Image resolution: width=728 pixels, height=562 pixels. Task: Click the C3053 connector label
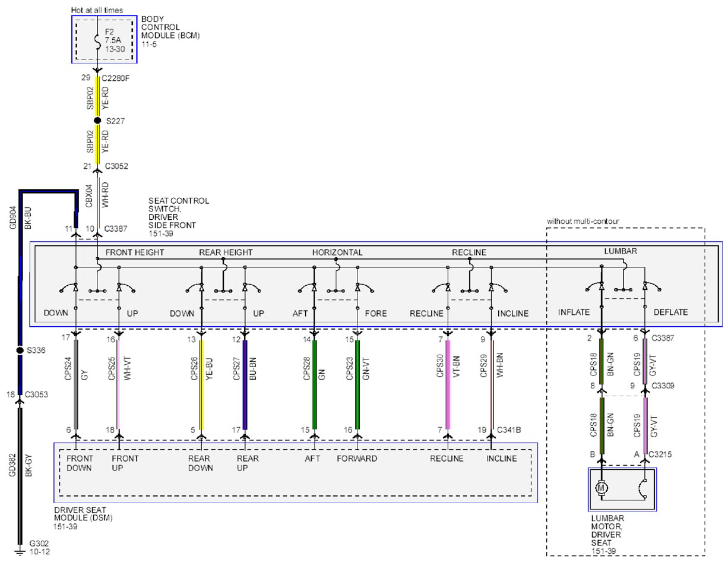[37, 394]
